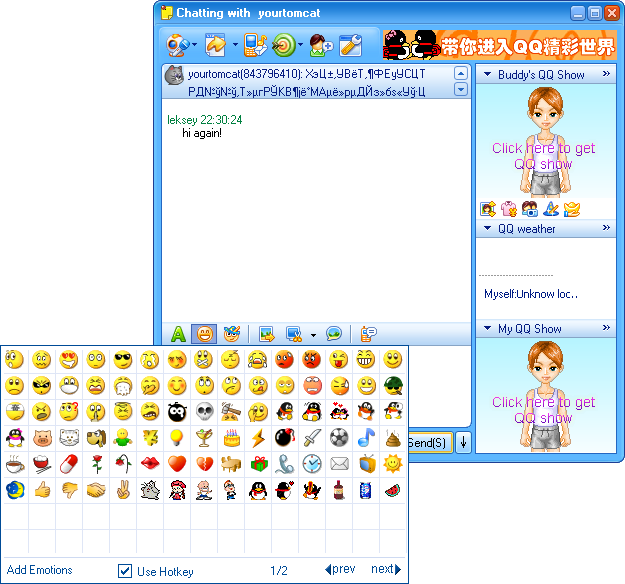Insert the skull emoticon
Viewport: 625px width, 584px height.
click(204, 411)
